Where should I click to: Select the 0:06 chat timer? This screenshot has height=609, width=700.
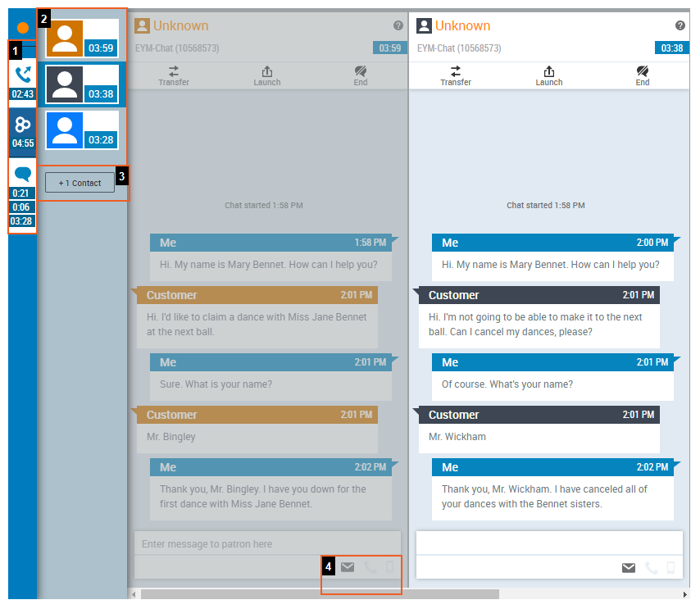point(21,207)
